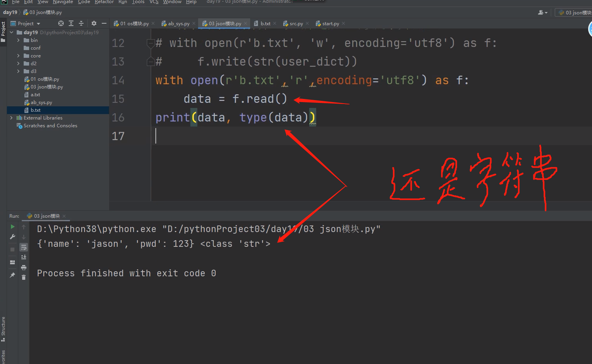The width and height of the screenshot is (592, 364).
Task: Select b.txt in Project tree
Action: coord(58,110)
